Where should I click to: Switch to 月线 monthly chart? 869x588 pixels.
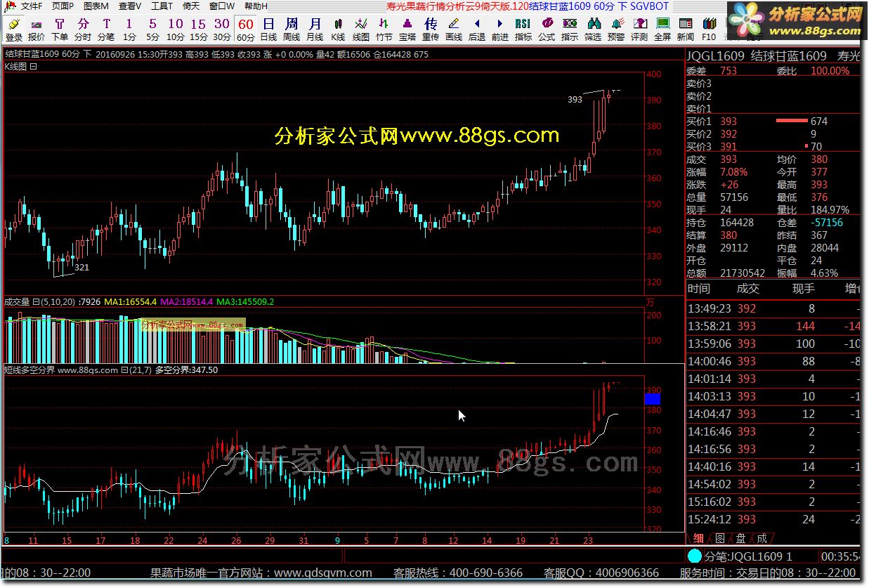[x=315, y=30]
